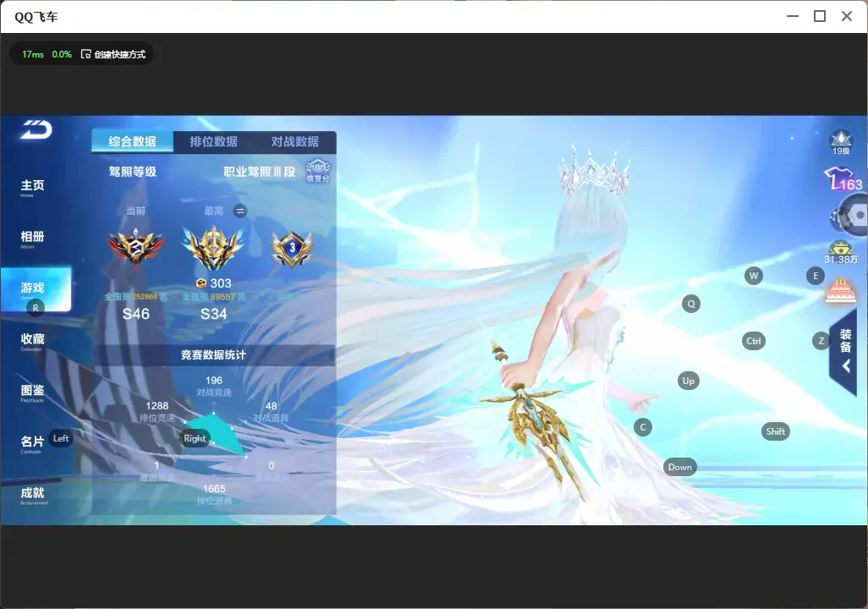The image size is (868, 609).
Task: Click the Up key overlay button
Action: coord(688,381)
